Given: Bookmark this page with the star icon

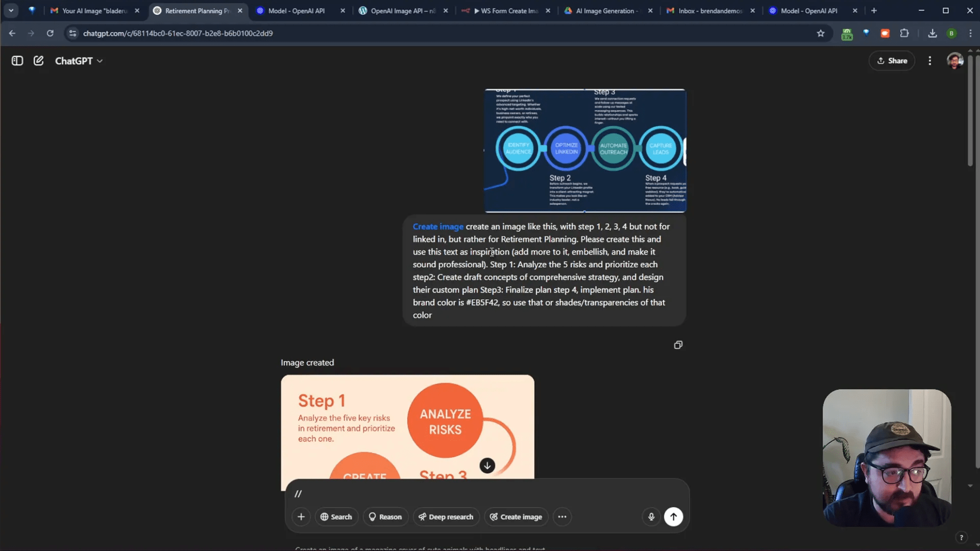Looking at the screenshot, I should pos(821,33).
